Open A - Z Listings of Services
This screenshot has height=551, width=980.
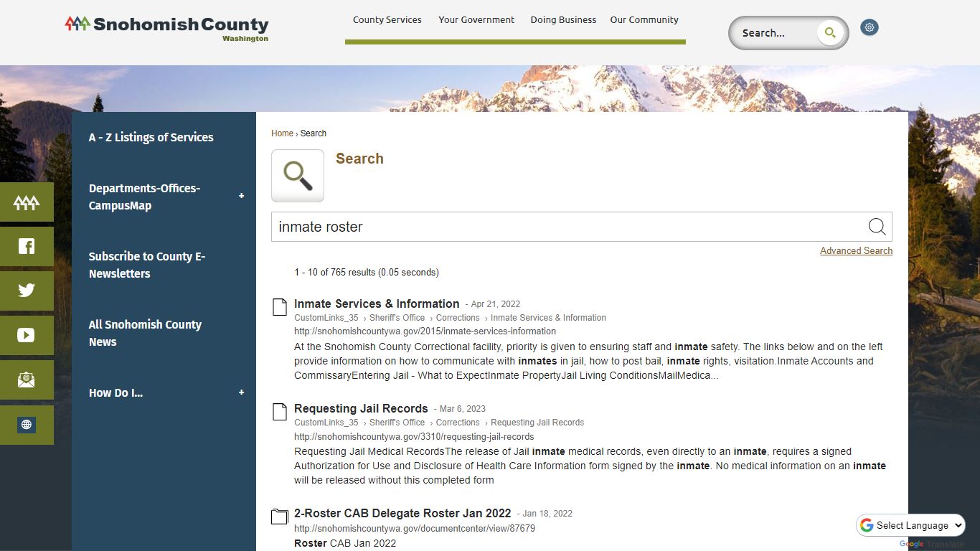tap(151, 137)
